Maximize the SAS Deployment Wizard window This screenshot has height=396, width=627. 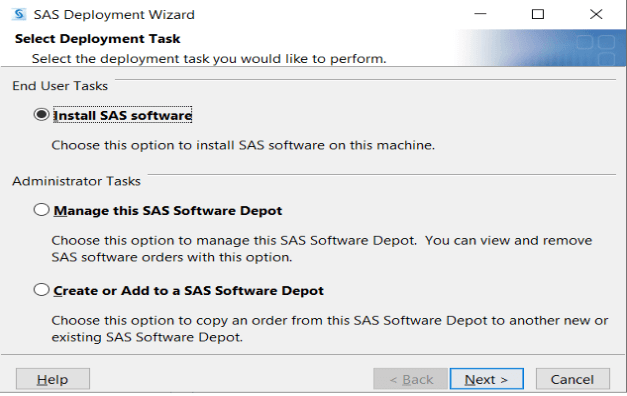(x=538, y=14)
